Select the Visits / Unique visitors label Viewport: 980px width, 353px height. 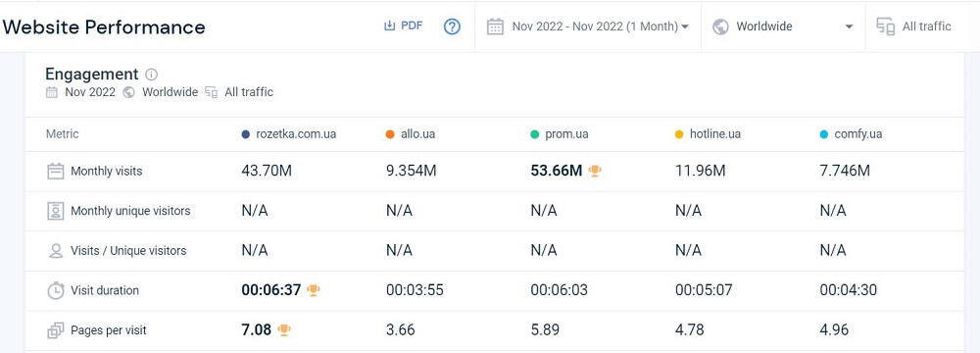point(128,250)
